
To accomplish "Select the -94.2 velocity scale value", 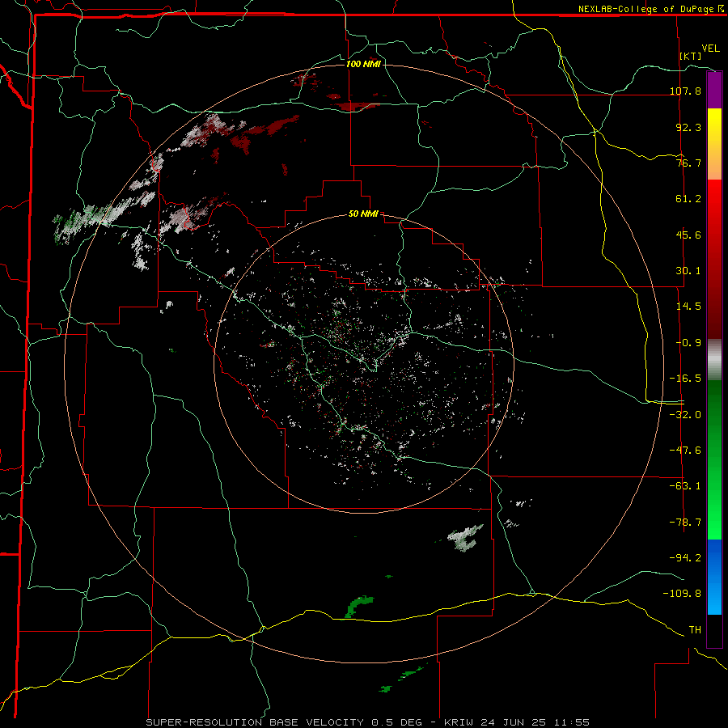I will pyautogui.click(x=685, y=557).
